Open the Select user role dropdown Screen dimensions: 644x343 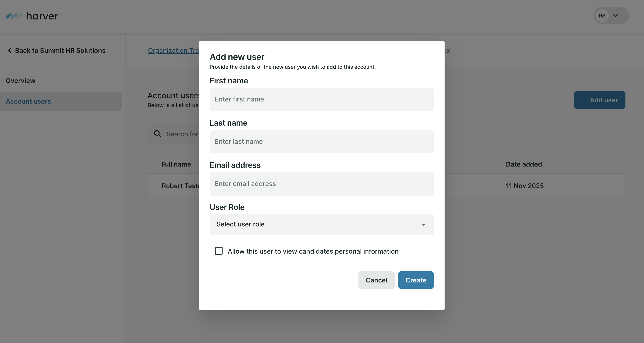321,224
